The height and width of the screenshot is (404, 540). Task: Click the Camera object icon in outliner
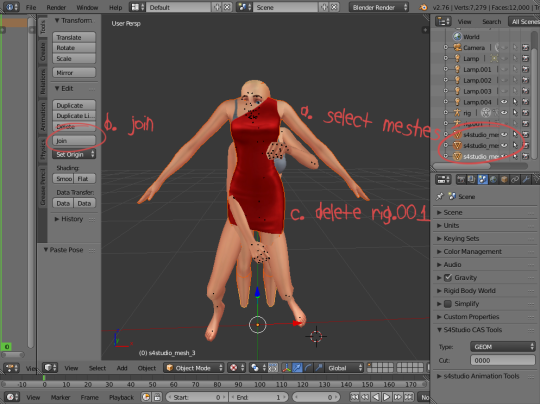coord(457,48)
